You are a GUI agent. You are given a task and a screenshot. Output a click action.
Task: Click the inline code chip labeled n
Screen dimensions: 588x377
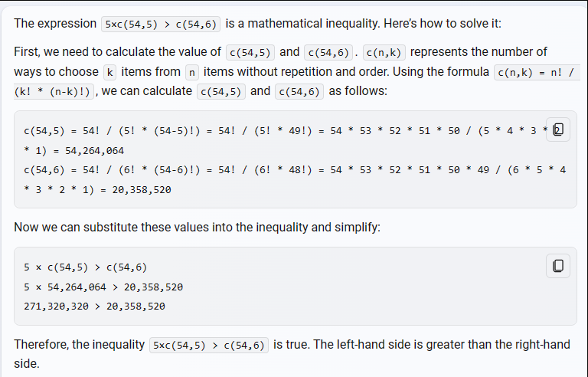191,72
